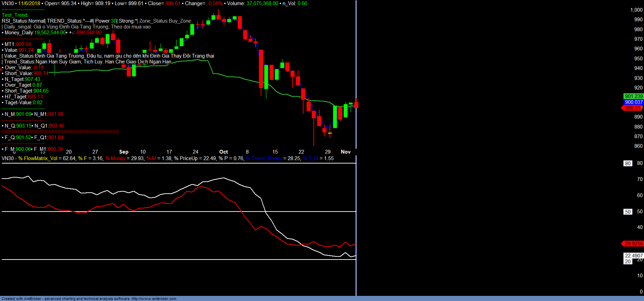This screenshot has width=644, height=301.
Task: Click the boxed 50 level label
Action: click(x=628, y=212)
